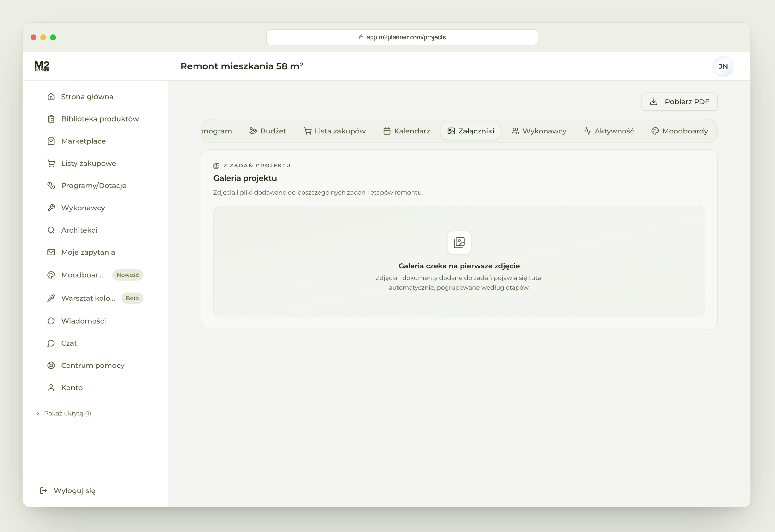Click the M2 Planner logo

pyautogui.click(x=42, y=66)
